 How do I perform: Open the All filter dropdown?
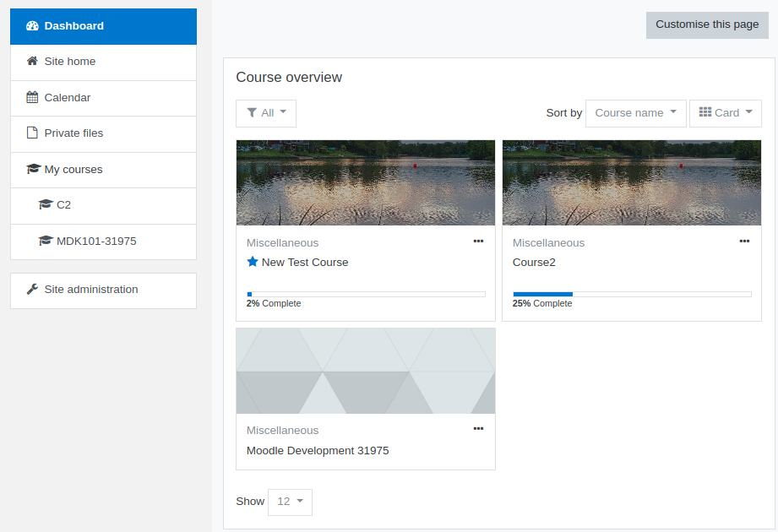coord(266,113)
